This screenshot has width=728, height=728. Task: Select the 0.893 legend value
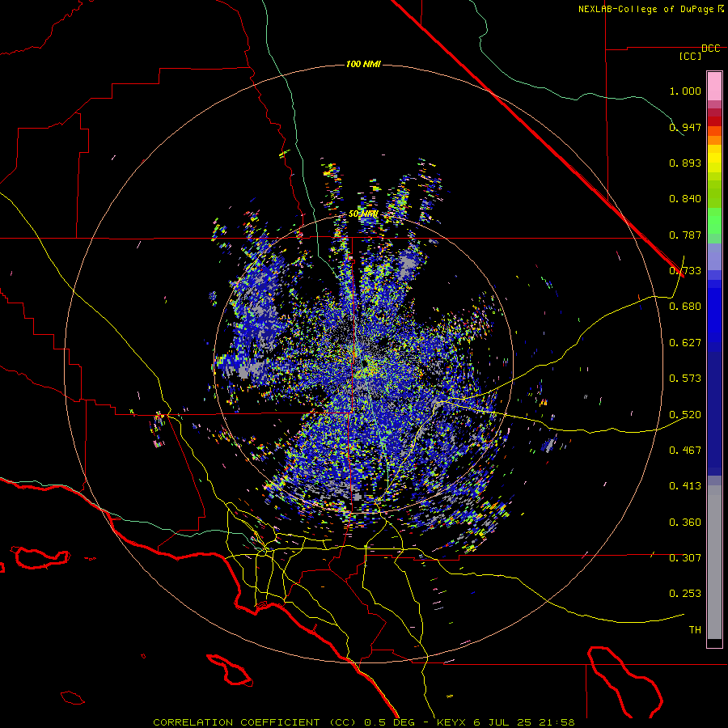pos(685,163)
